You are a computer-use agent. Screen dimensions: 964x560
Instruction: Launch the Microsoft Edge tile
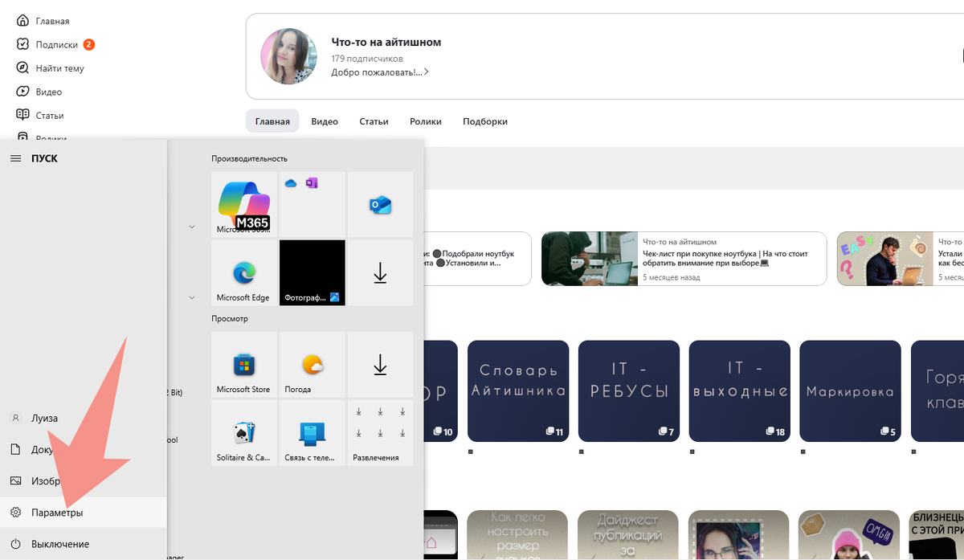[245, 273]
